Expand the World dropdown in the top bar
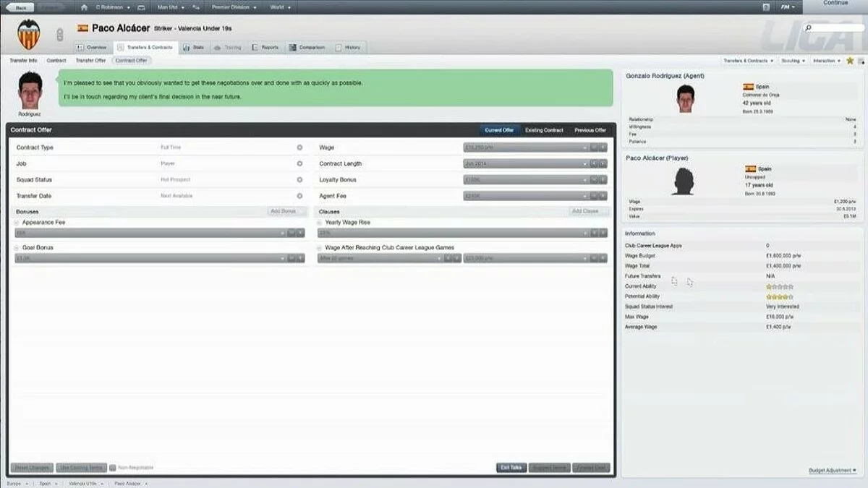This screenshot has height=488, width=868. [282, 7]
